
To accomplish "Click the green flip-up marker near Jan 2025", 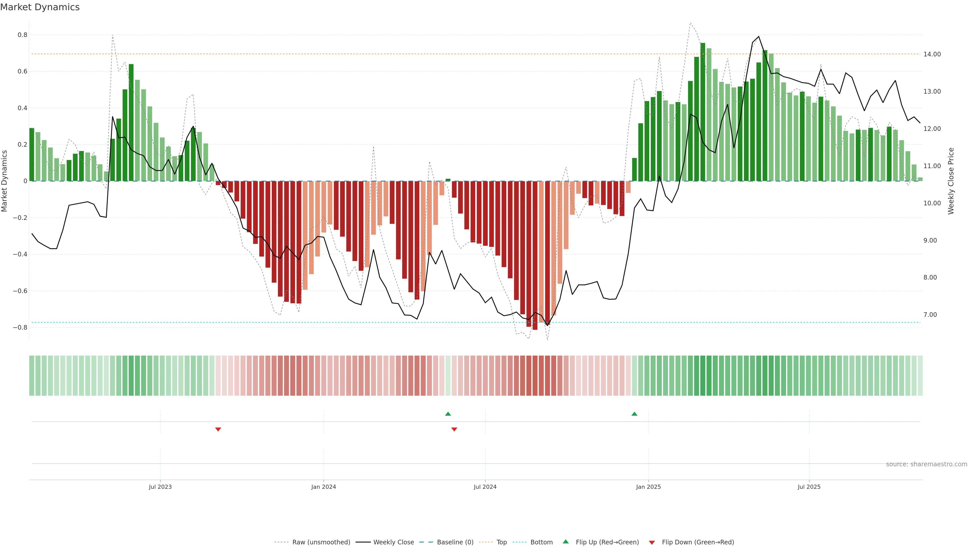I will point(634,414).
